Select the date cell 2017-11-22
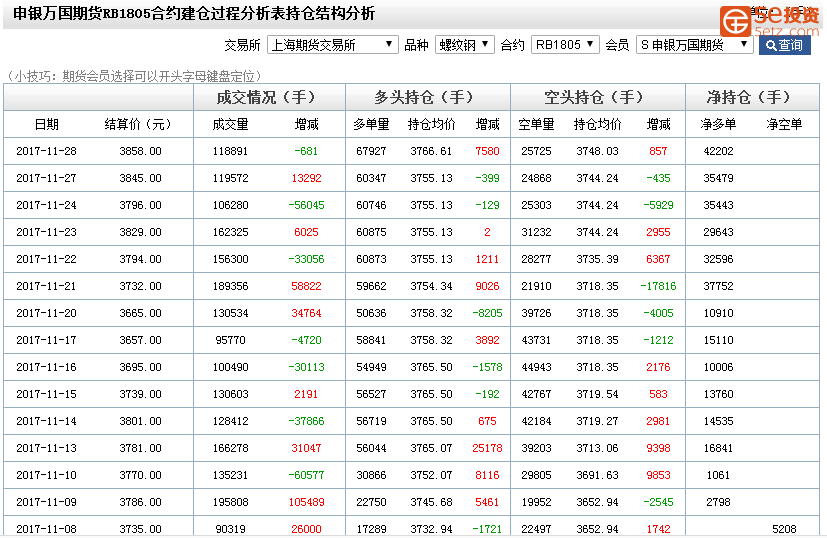 pos(46,260)
